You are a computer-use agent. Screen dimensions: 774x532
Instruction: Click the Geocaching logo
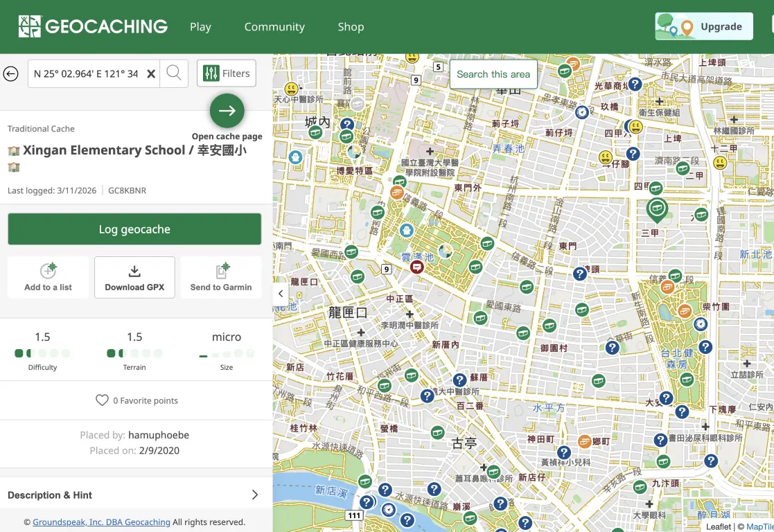(x=93, y=27)
